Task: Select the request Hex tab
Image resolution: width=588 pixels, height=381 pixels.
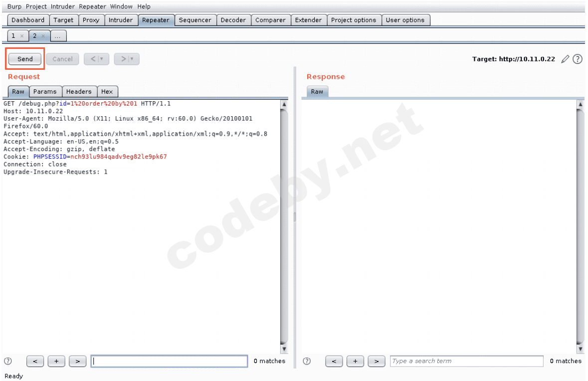Action: click(107, 91)
